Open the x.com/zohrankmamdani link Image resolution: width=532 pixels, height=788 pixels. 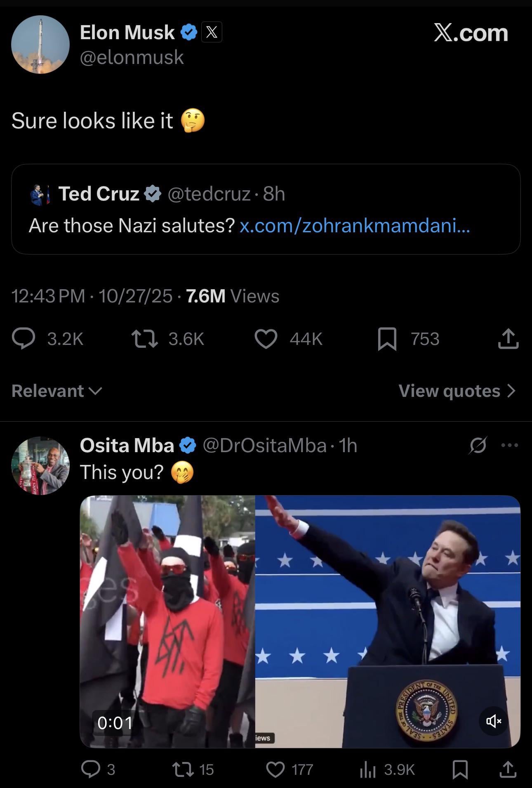click(x=355, y=226)
